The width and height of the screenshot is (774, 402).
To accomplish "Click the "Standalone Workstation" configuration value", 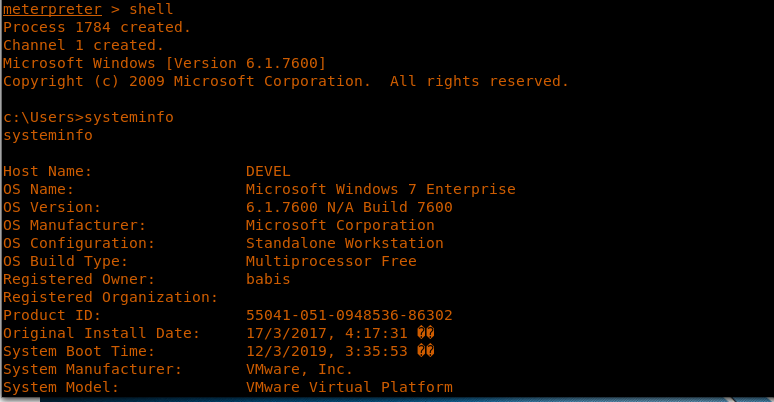I will pyautogui.click(x=344, y=243).
